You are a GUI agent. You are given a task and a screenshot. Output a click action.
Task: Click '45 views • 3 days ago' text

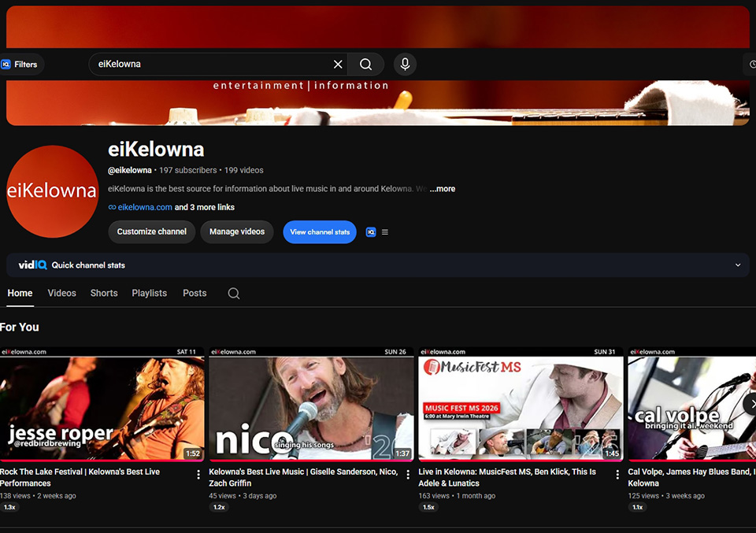coord(243,495)
